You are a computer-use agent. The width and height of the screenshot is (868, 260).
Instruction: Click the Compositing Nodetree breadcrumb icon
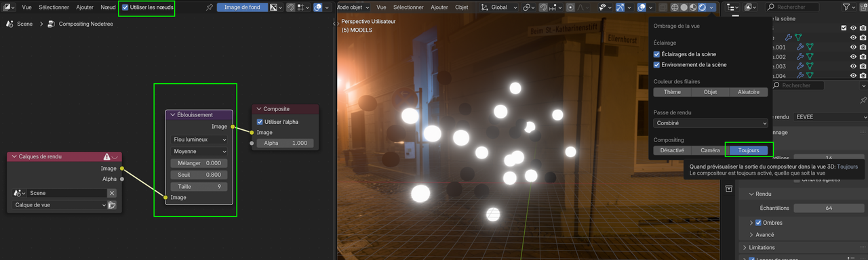(52, 24)
